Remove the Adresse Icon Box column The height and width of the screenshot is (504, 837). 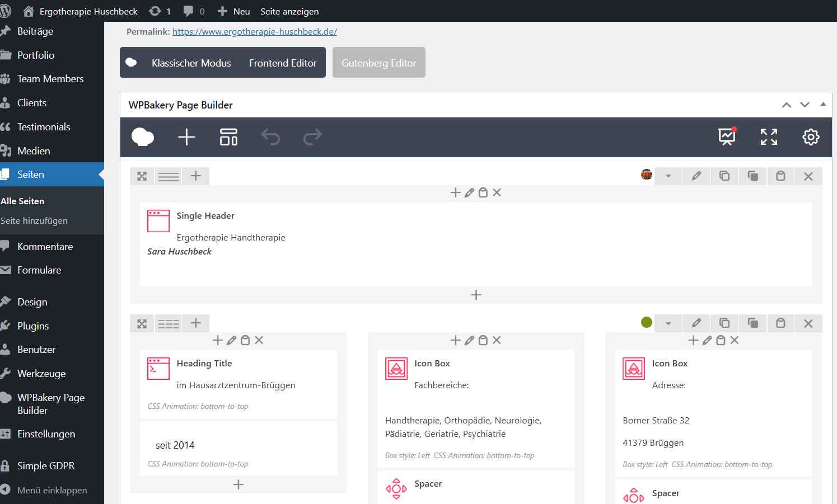pos(735,340)
